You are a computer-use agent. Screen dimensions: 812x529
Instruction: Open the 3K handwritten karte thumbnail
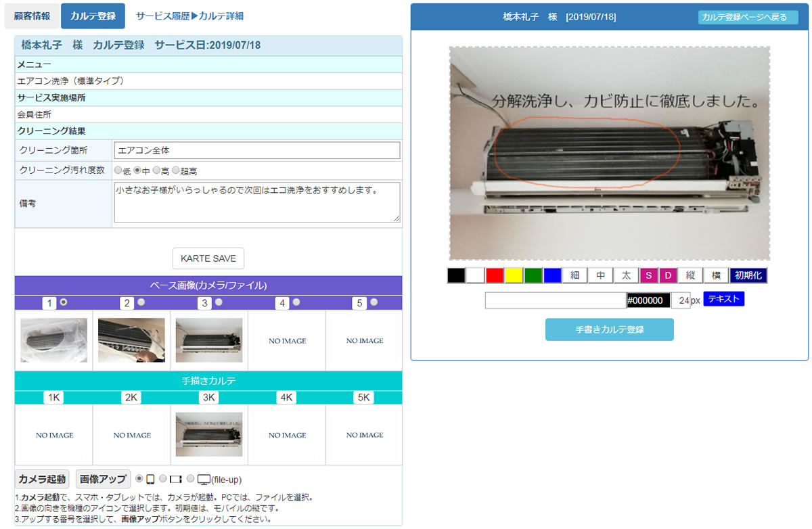(209, 434)
